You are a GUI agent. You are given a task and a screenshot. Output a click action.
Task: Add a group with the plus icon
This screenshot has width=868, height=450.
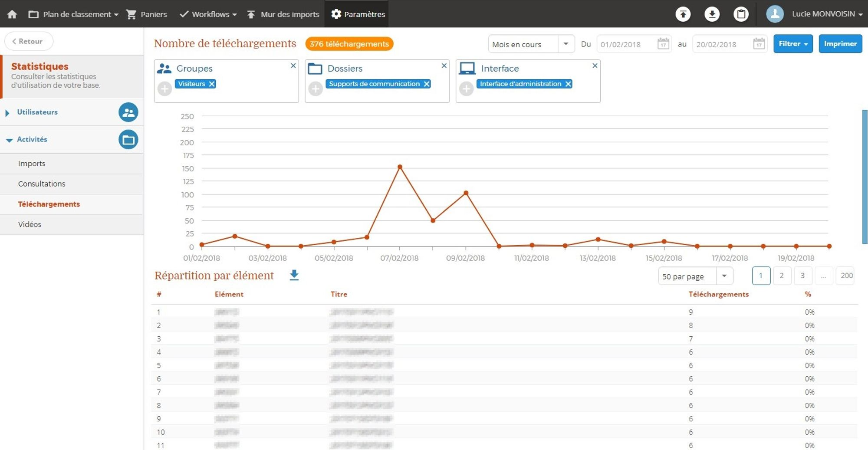coord(164,89)
